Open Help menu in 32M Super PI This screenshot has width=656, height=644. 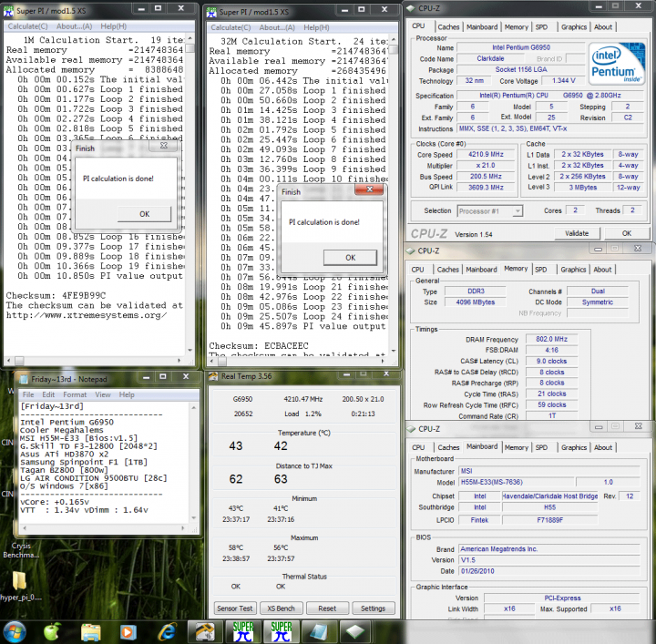316,27
